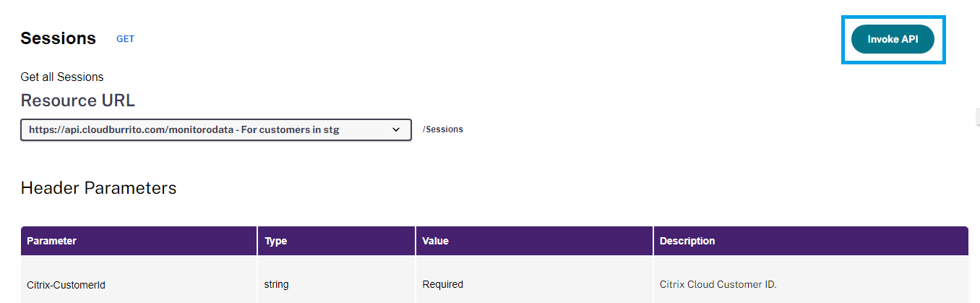Select the /Sessions endpoint path text
Image resolution: width=980 pixels, height=303 pixels.
click(442, 129)
